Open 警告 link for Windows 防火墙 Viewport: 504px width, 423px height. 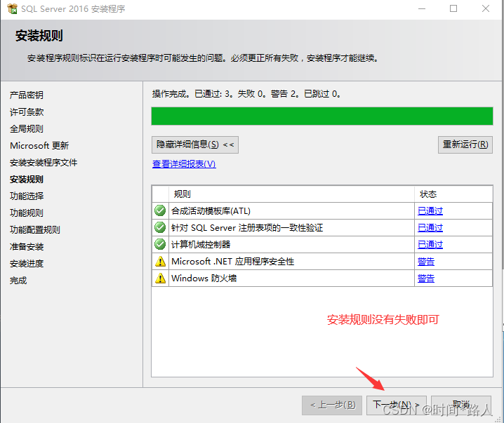click(425, 278)
